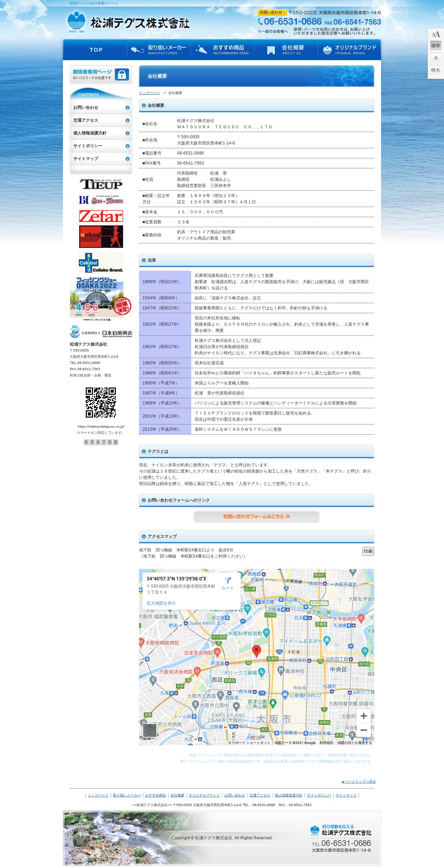Click the Matsuura Tegusu company logo in header

coord(128,22)
